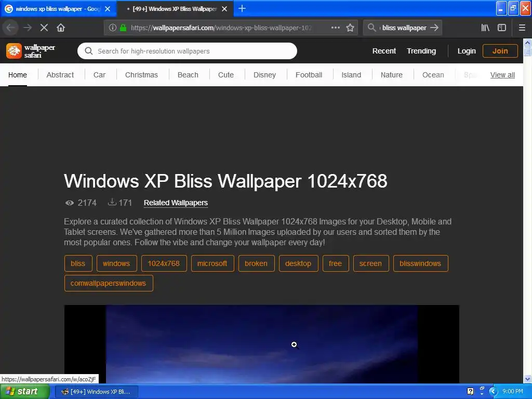Open the Home category

[x=18, y=75]
